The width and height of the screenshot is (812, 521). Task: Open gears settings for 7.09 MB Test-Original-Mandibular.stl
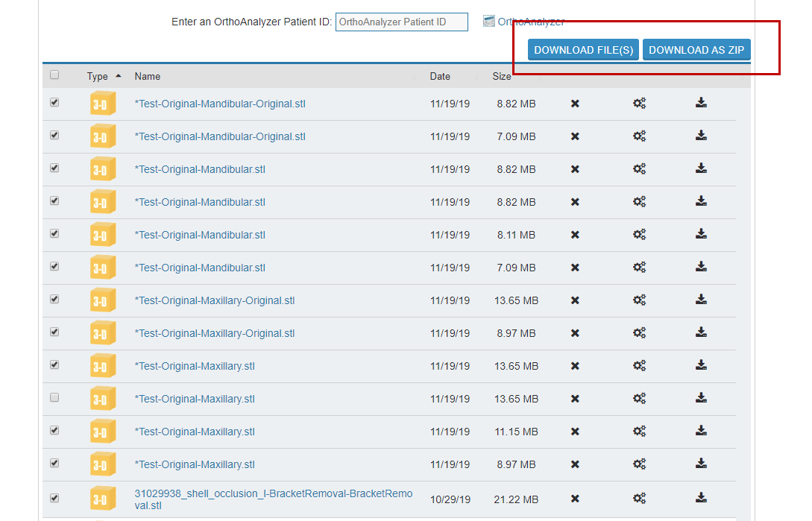pos(640,268)
